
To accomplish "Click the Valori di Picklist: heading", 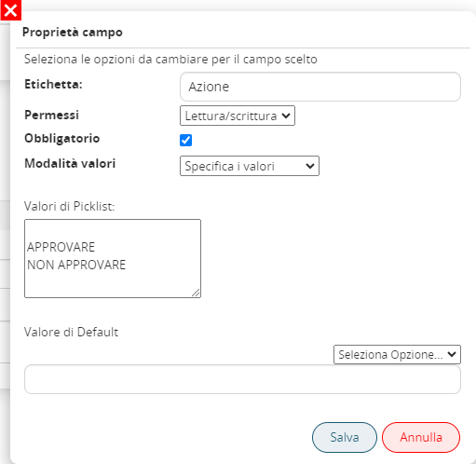I will pyautogui.click(x=70, y=206).
